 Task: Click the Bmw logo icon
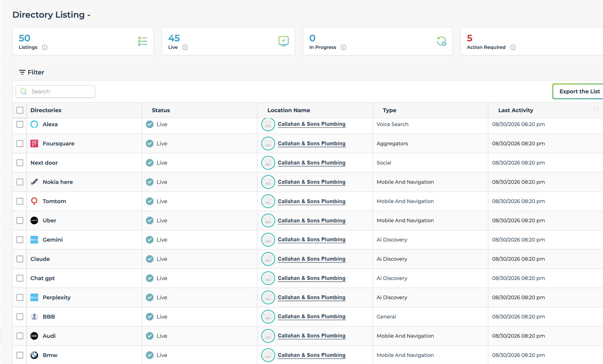click(x=34, y=355)
